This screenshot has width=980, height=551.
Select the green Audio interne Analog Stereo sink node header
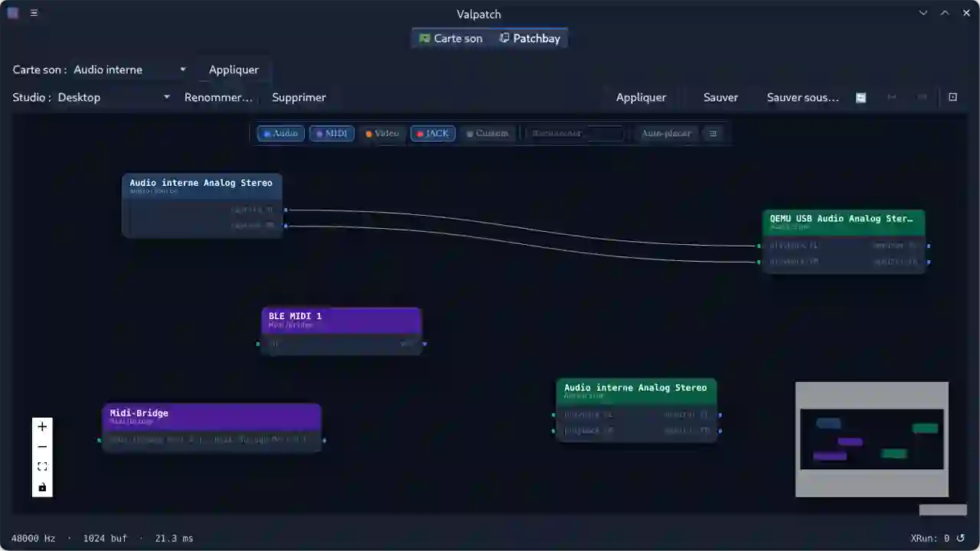tap(636, 390)
